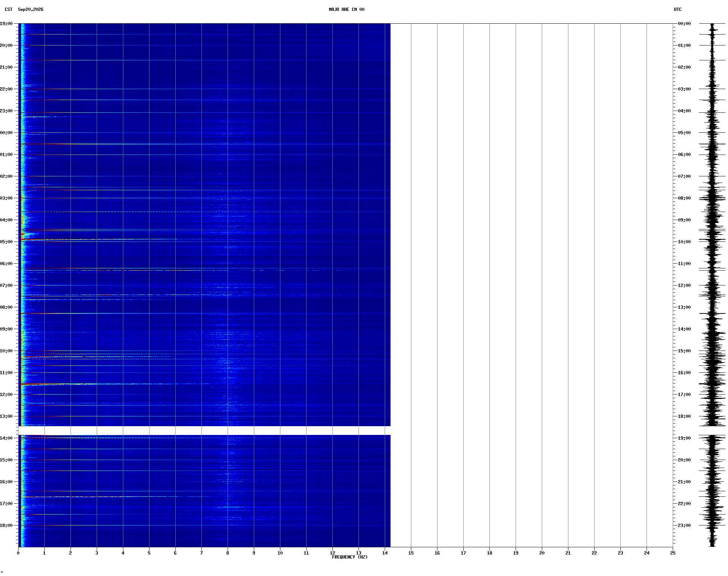Viewport: 728px width, 576px height.
Task: Select the 19:00 CST time marker
Action: click(6, 24)
